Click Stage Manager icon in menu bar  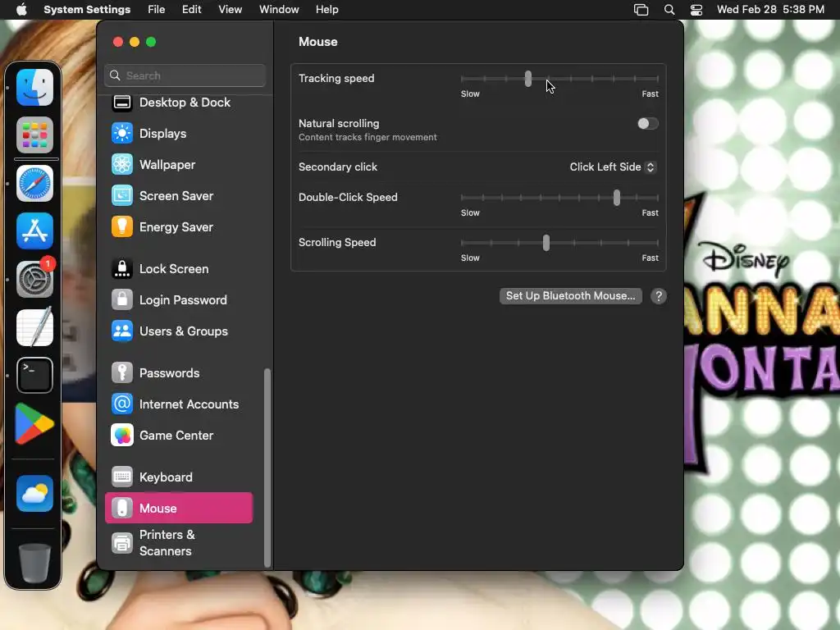coord(641,10)
